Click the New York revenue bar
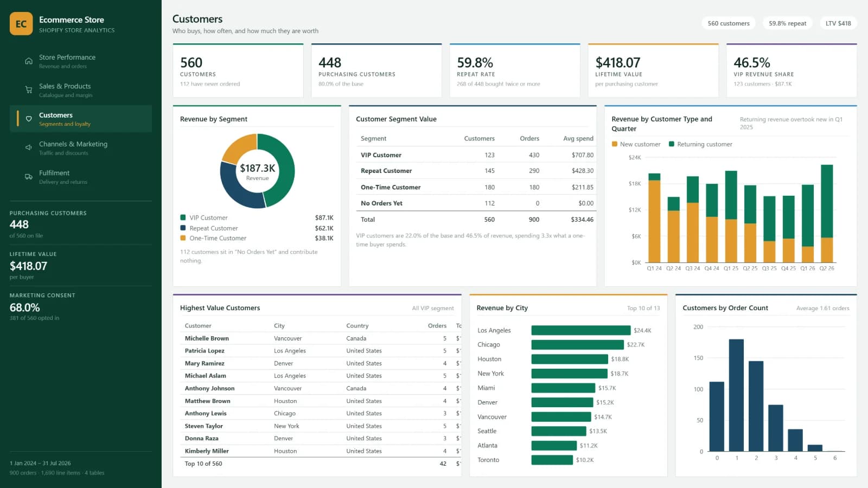 pos(570,374)
